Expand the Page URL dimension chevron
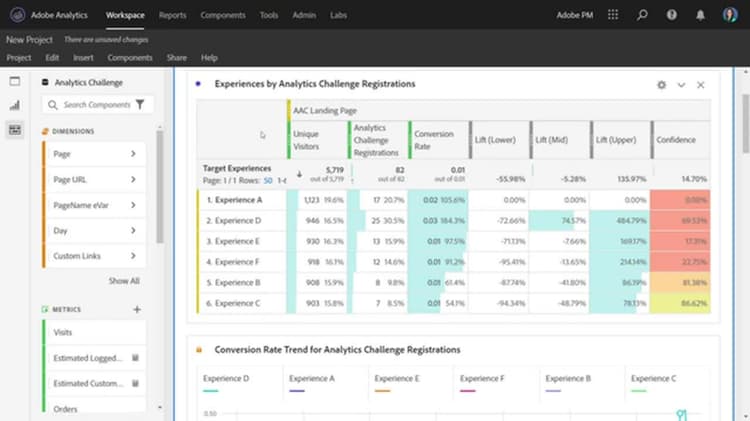 (133, 179)
